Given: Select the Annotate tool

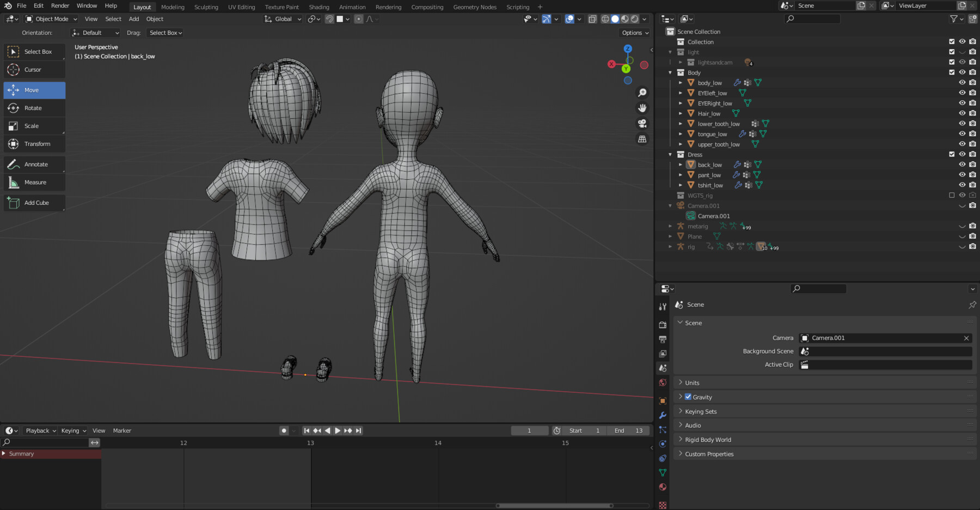Looking at the screenshot, I should pos(34,164).
